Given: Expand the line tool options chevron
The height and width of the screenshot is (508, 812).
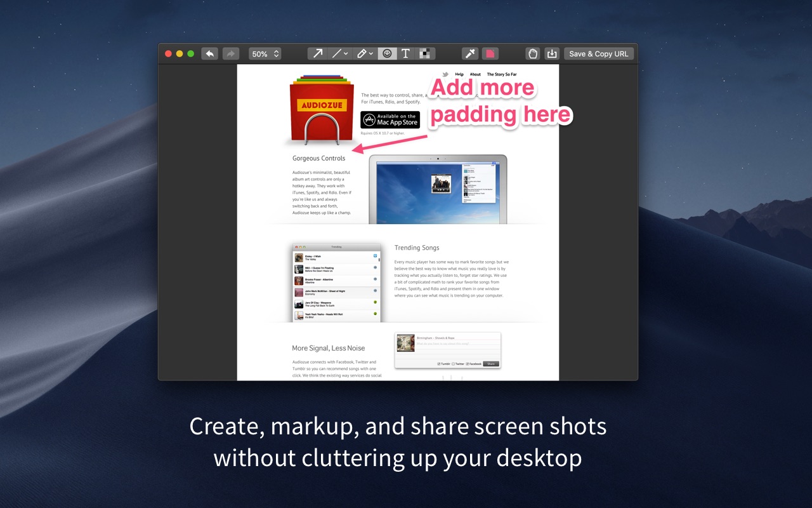Looking at the screenshot, I should (346, 54).
